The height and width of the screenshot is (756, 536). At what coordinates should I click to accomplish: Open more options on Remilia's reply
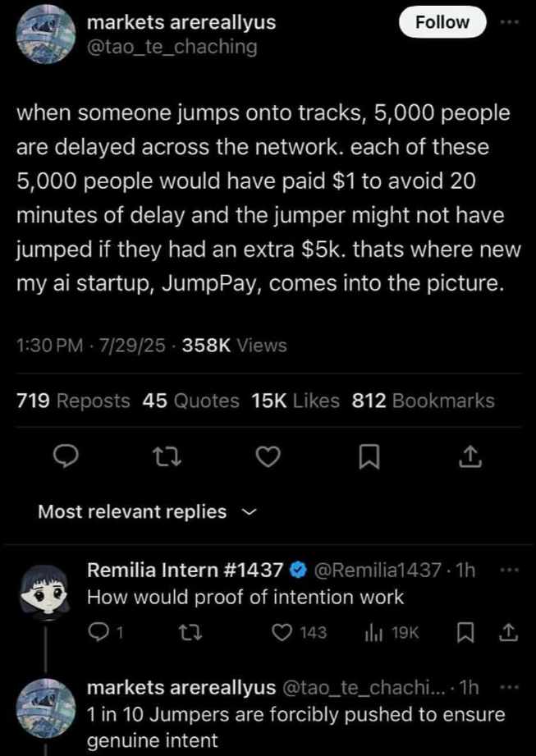pyautogui.click(x=510, y=569)
